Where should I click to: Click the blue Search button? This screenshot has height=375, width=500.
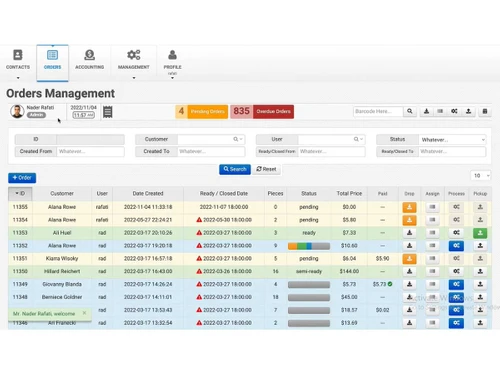click(235, 169)
